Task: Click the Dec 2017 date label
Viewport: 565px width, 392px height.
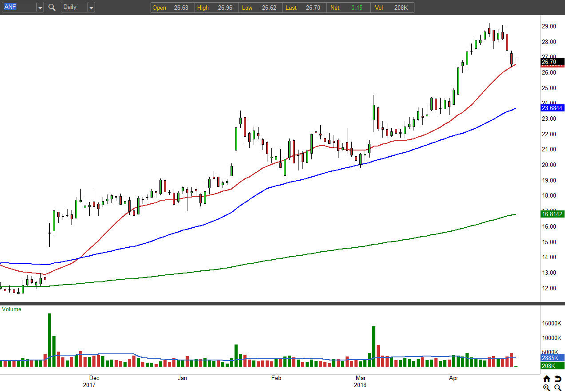Action: click(91, 381)
